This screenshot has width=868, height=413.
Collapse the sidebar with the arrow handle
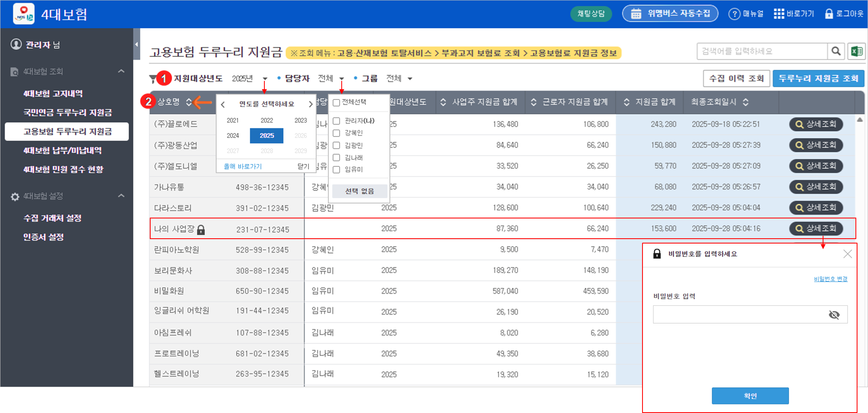pyautogui.click(x=136, y=44)
